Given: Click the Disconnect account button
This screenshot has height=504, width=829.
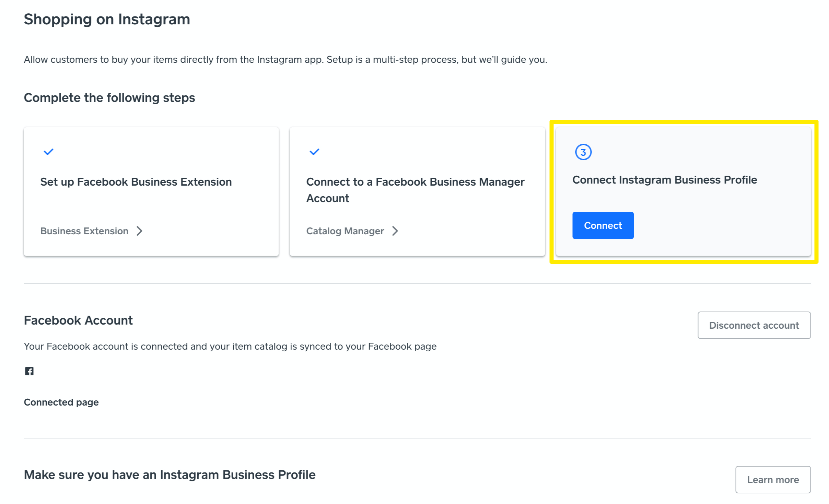Looking at the screenshot, I should pos(754,325).
